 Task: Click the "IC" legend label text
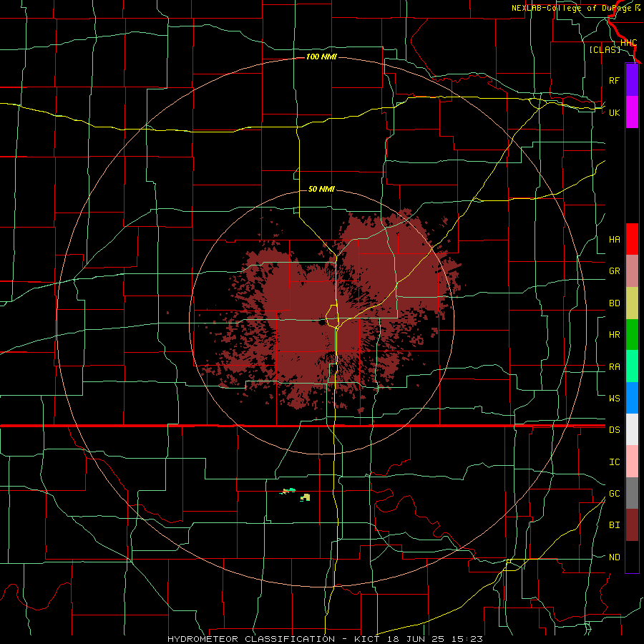tap(614, 462)
